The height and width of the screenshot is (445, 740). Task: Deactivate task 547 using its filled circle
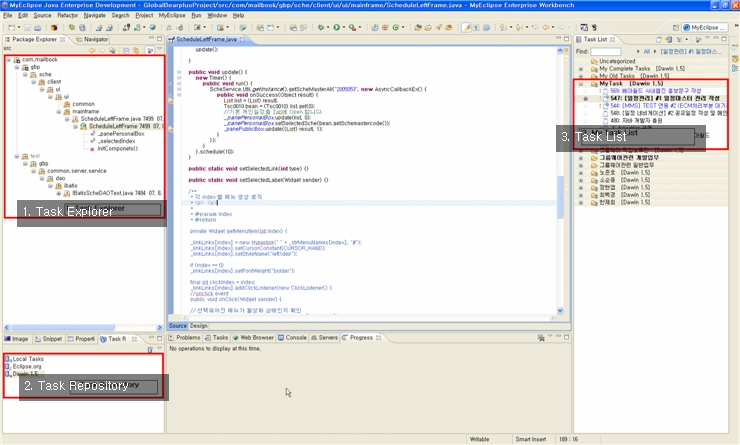586,99
